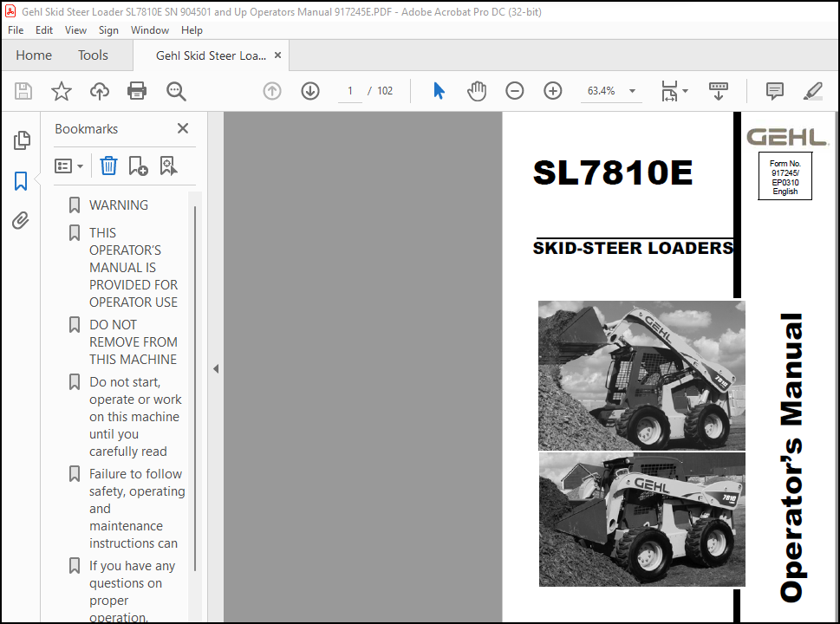Click the lower skid-steer loader photo
The width and height of the screenshot is (840, 624).
641,519
